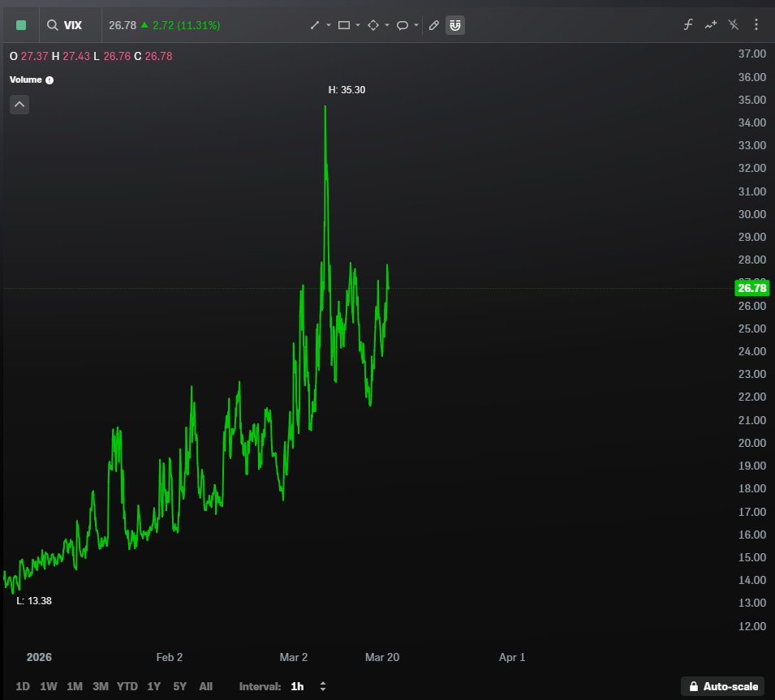Click the green chart color square
Viewport: 775px width, 700px height.
click(21, 25)
